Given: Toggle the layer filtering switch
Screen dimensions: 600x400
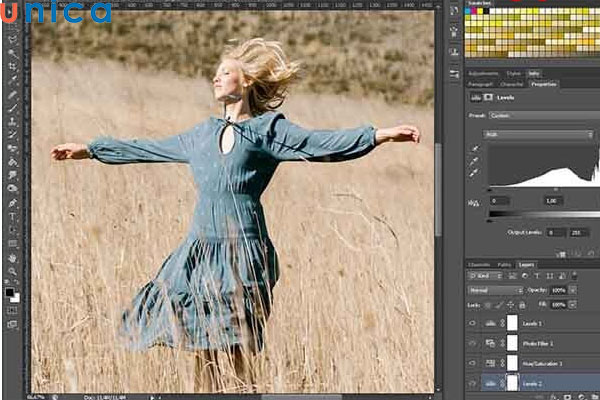Looking at the screenshot, I should coord(574,276).
